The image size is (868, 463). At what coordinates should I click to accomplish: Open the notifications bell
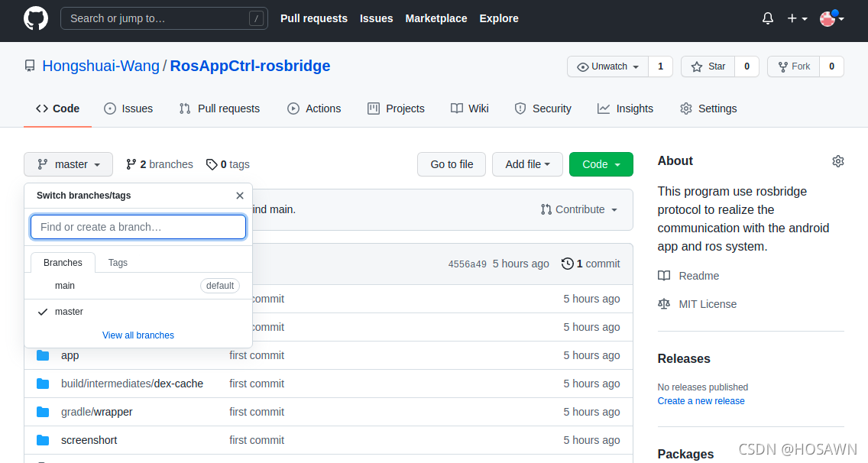[x=768, y=18]
